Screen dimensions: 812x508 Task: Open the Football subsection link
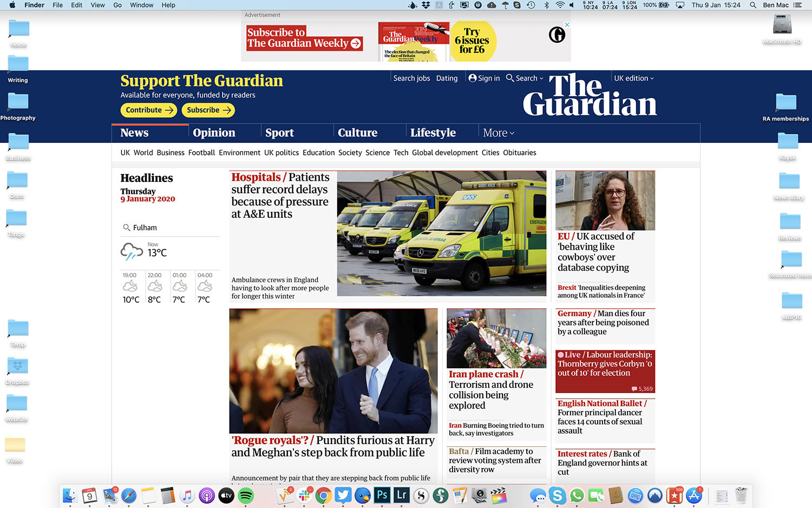click(201, 153)
